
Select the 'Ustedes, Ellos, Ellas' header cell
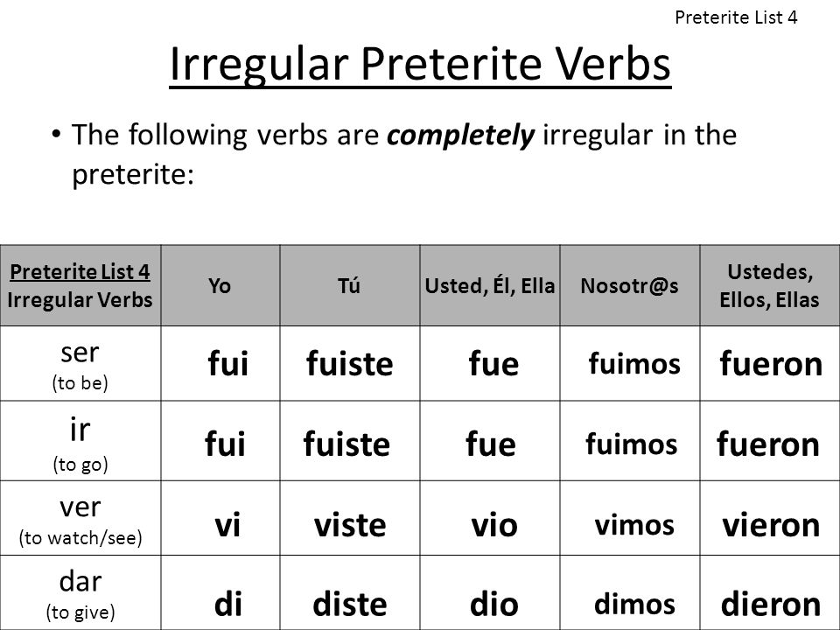point(769,285)
